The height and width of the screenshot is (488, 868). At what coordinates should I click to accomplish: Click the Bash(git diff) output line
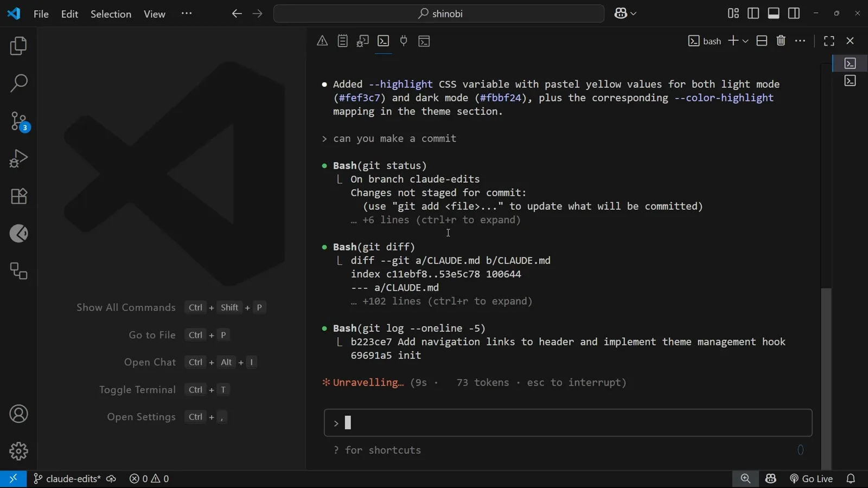[x=374, y=247]
